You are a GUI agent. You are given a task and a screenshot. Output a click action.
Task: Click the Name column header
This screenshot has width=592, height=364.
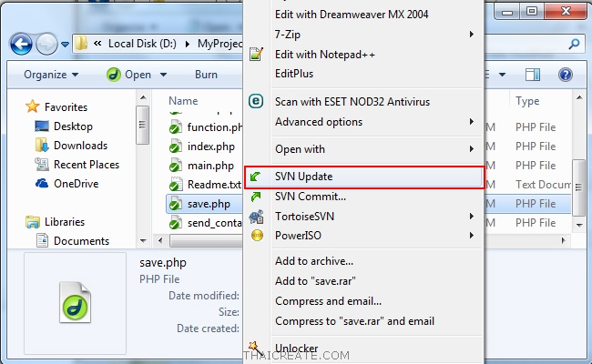point(183,101)
